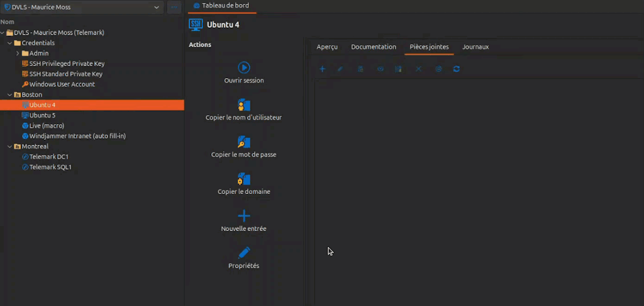The image size is (644, 306).
Task: Click the Copier le nom d'utilisateur label
Action: 243,118
